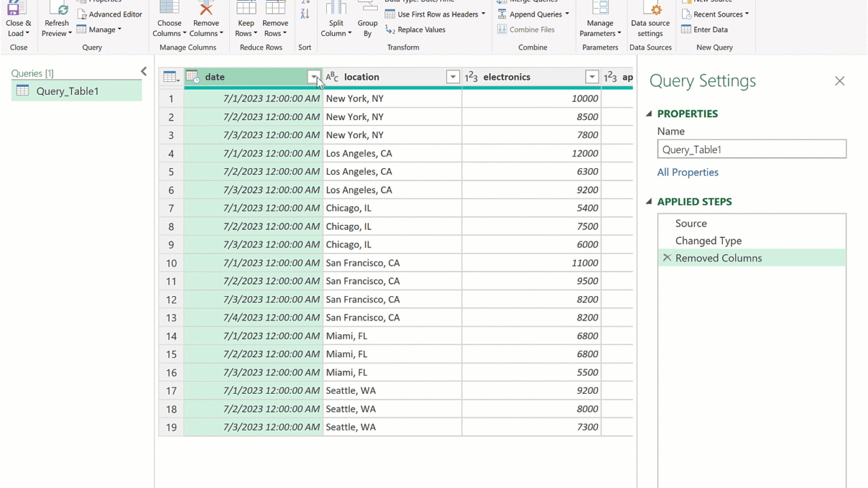The image size is (868, 488).
Task: Delete the Removed Columns step with X
Action: pyautogui.click(x=667, y=258)
